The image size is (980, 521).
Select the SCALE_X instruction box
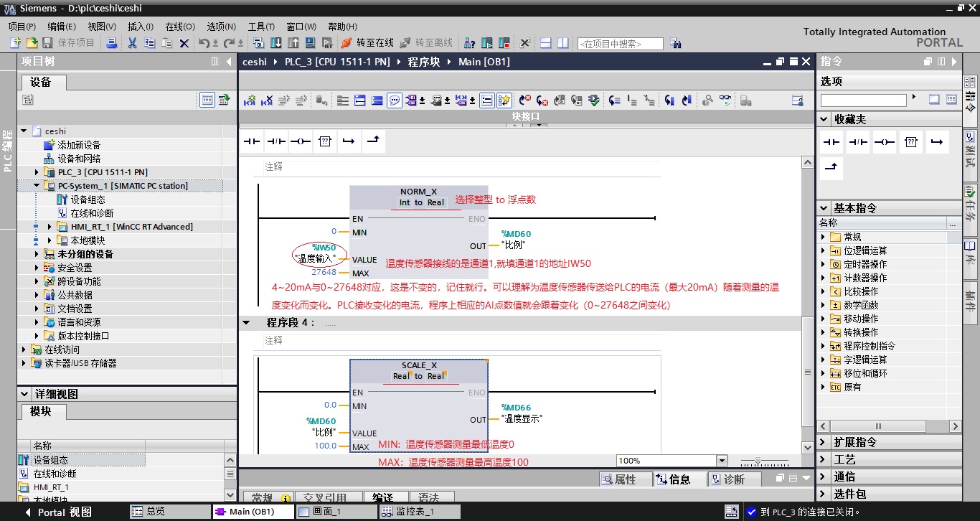click(x=419, y=405)
